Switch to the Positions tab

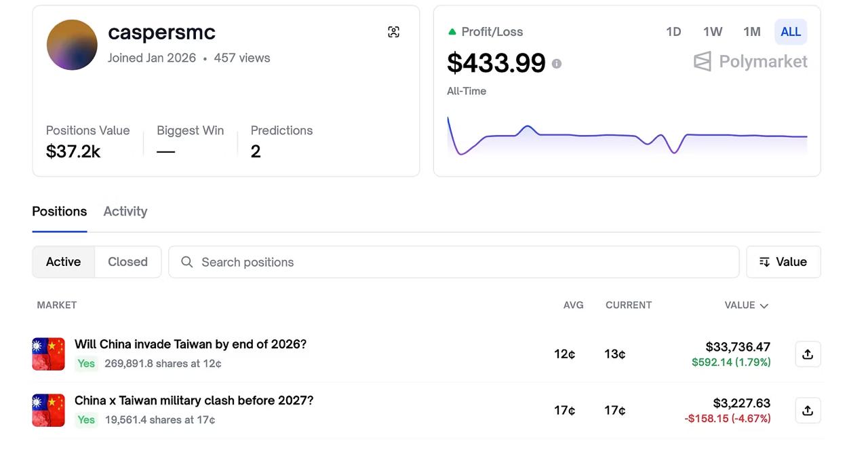(60, 211)
